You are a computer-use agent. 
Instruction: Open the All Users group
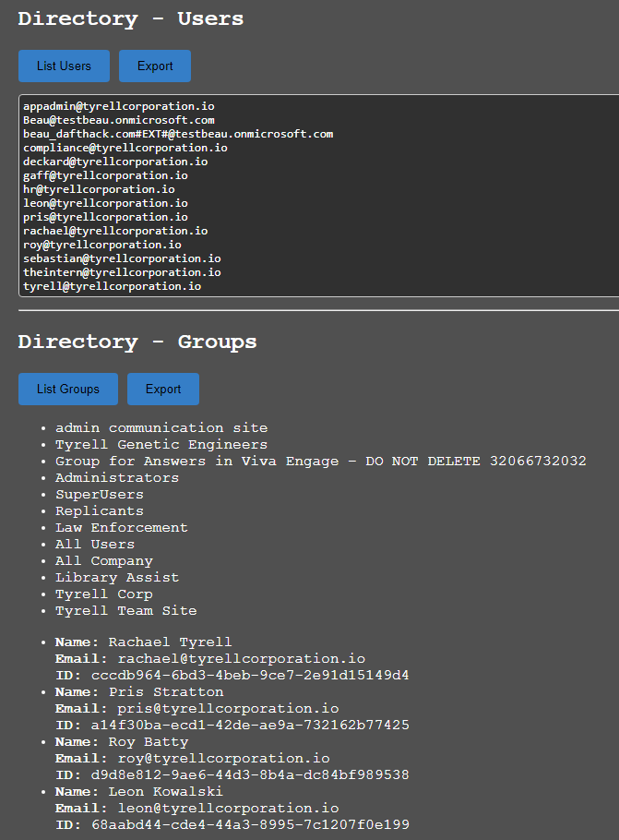pyautogui.click(x=95, y=545)
